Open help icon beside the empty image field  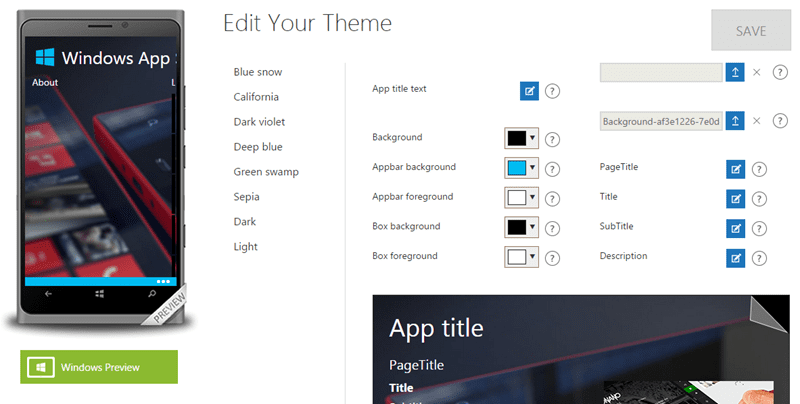click(x=780, y=72)
